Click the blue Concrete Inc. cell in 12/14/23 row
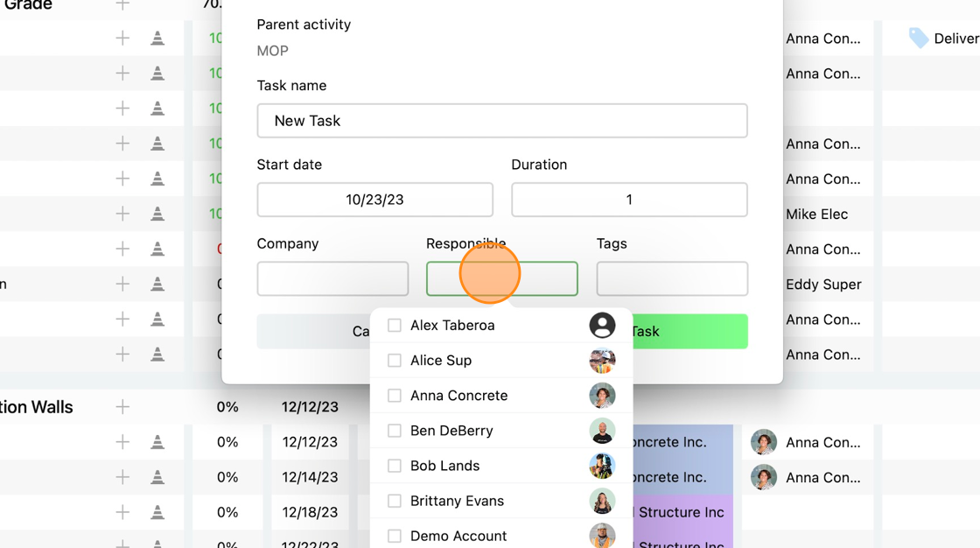The image size is (980, 548). (682, 477)
